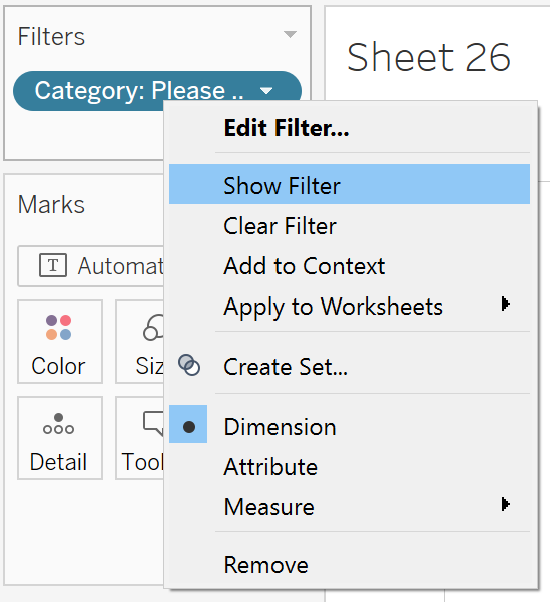The height and width of the screenshot is (602, 550).
Task: Expand the Measure submenu arrow
Action: tap(505, 504)
